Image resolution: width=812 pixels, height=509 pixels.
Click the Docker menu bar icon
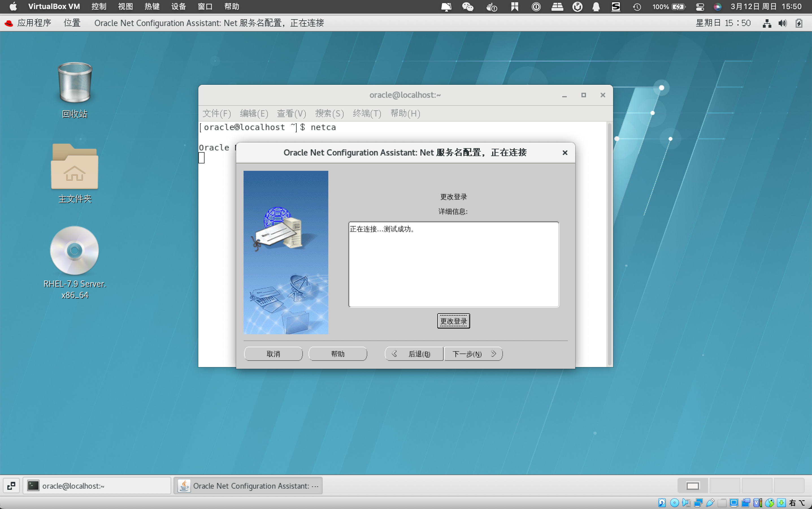[x=491, y=7]
